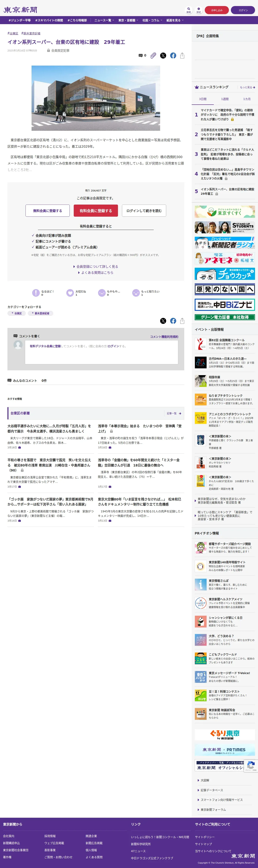Open the #ジェンダー平等 nav item
Image resolution: width=258 pixels, height=868 pixels.
coord(19,20)
